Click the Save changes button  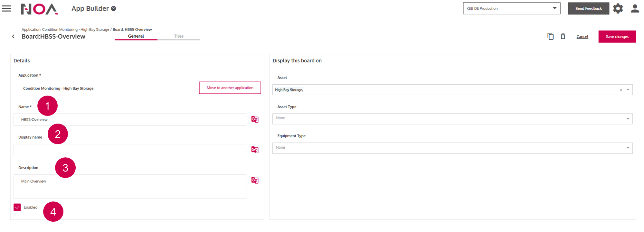coord(617,37)
